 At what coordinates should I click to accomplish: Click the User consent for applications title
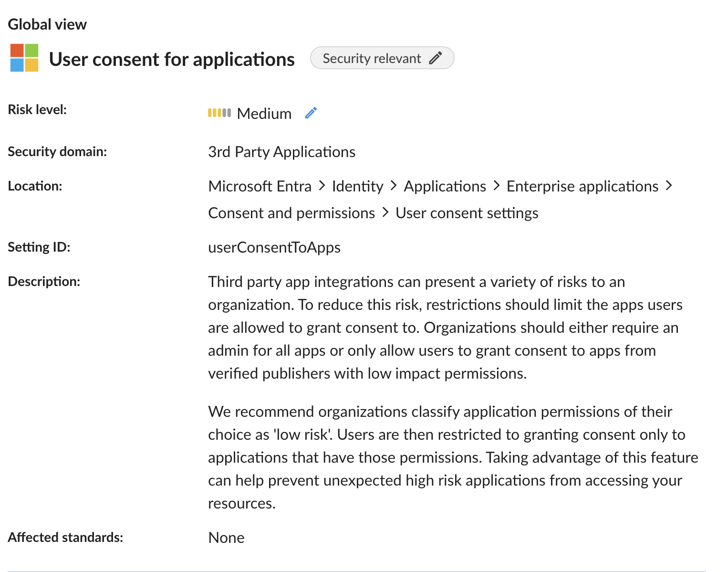(172, 59)
